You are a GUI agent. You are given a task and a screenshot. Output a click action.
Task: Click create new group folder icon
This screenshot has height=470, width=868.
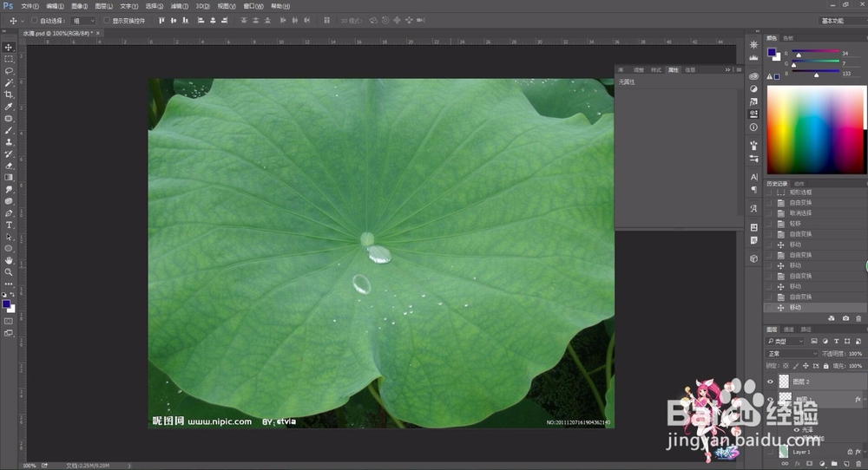click(834, 464)
